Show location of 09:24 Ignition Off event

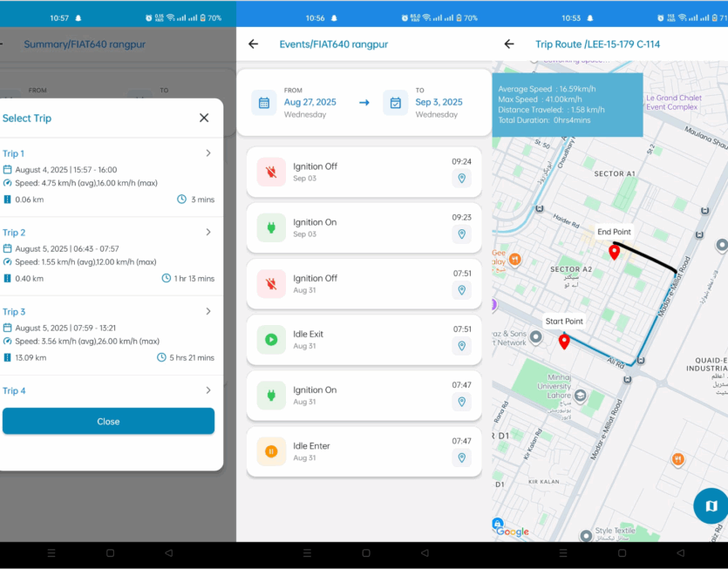pyautogui.click(x=461, y=179)
